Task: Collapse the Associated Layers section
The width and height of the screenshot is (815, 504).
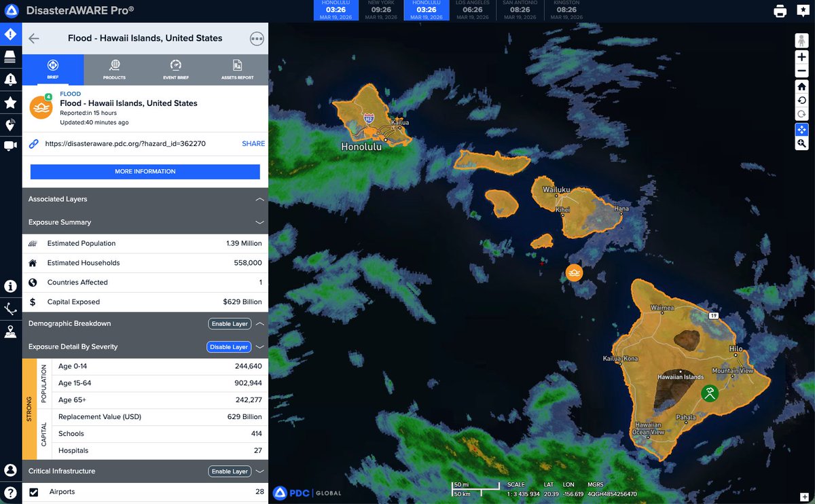Action: coord(259,199)
